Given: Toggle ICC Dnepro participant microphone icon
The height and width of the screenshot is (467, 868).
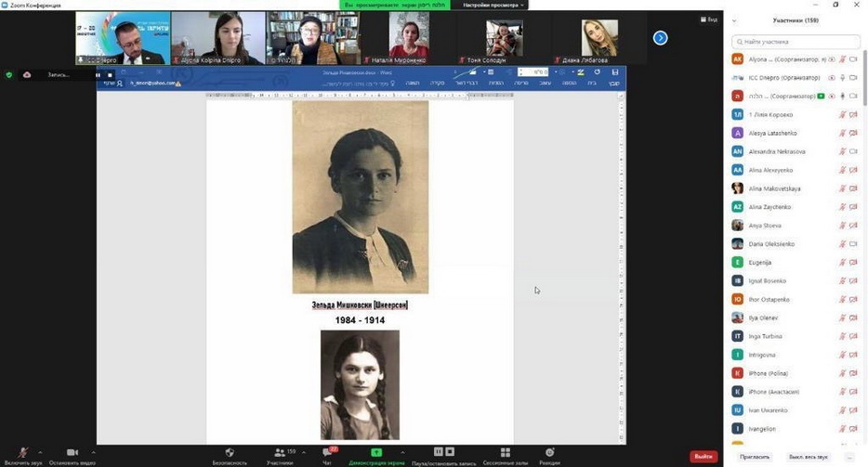Looking at the screenshot, I should pyautogui.click(x=843, y=78).
